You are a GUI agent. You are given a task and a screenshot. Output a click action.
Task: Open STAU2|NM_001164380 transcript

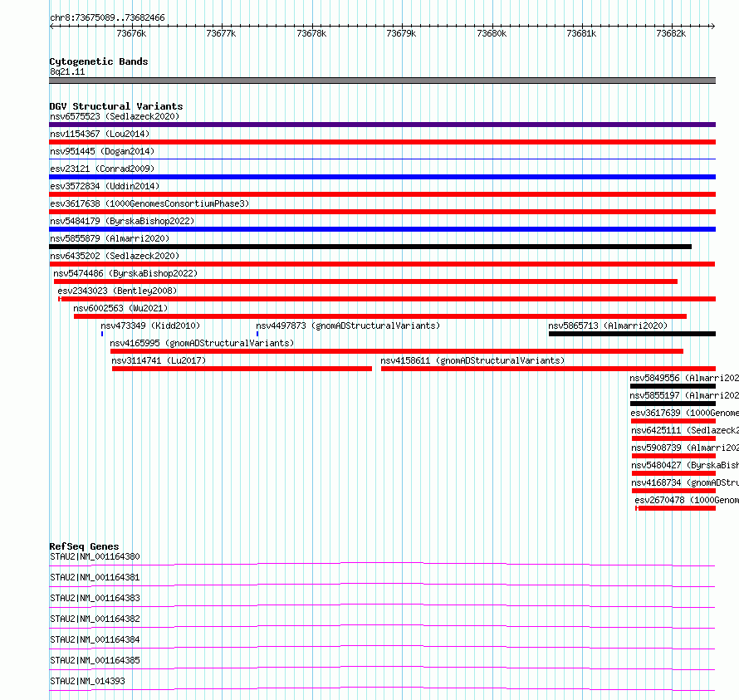(x=95, y=556)
